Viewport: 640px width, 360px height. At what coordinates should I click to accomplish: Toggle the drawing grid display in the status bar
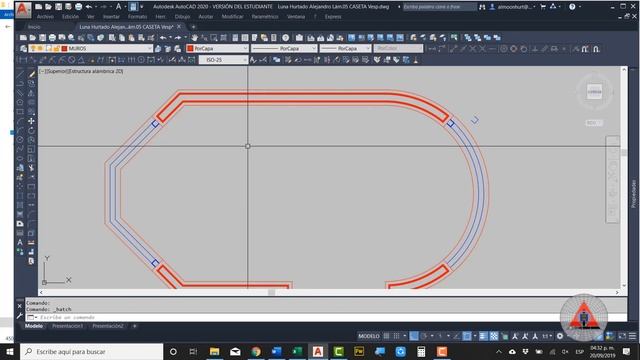386,336
